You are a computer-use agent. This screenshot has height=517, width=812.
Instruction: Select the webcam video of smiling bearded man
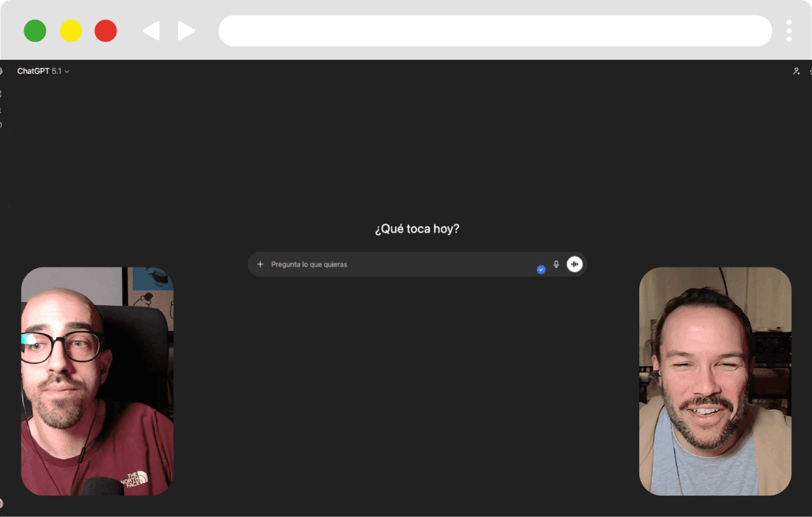715,381
